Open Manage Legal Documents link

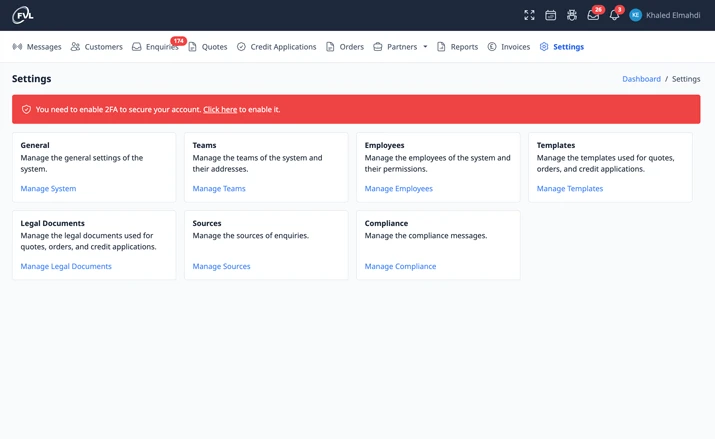pos(66,266)
